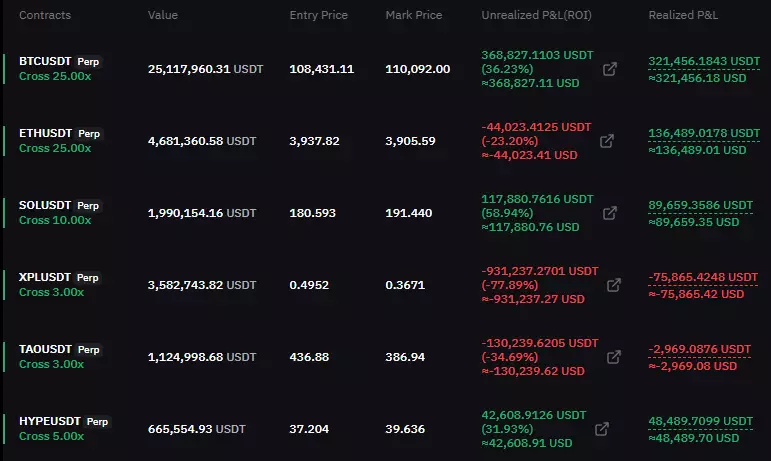Open the XPLUSDT contract
The height and width of the screenshot is (461, 771).
point(44,277)
